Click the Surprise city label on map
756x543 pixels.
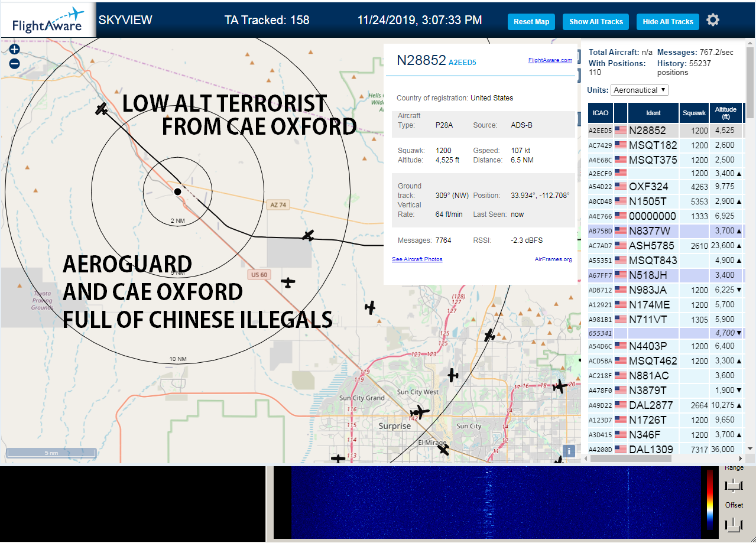tap(394, 426)
